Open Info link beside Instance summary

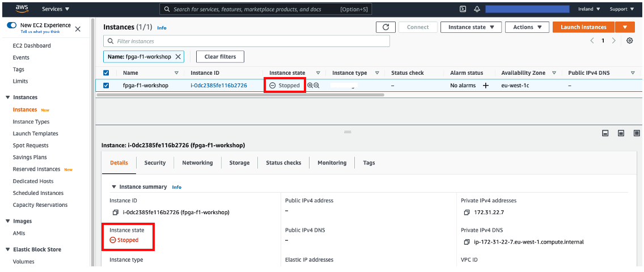coord(177,187)
